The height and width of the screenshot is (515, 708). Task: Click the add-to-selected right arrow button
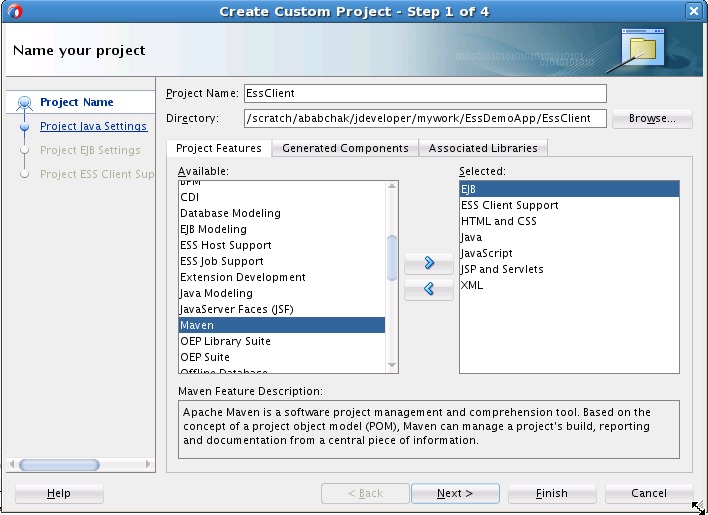pos(430,264)
